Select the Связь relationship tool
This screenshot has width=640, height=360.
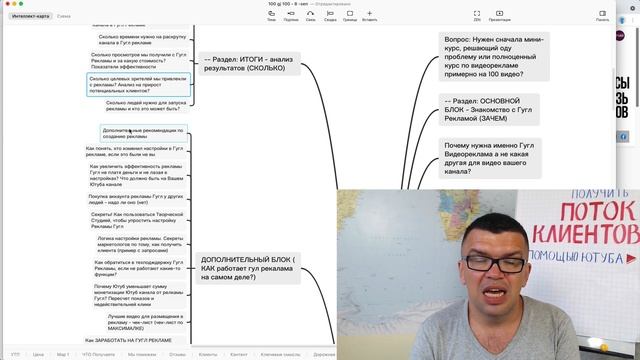tap(310, 16)
